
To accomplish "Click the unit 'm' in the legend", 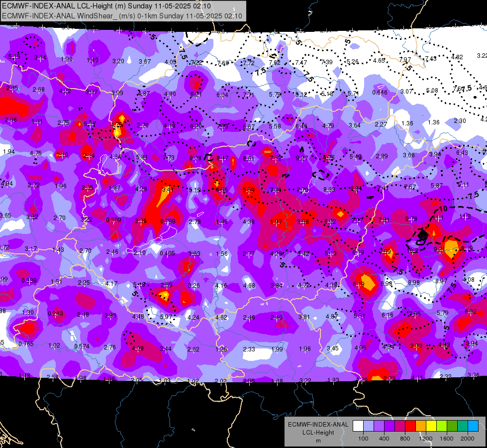I will tap(318, 441).
